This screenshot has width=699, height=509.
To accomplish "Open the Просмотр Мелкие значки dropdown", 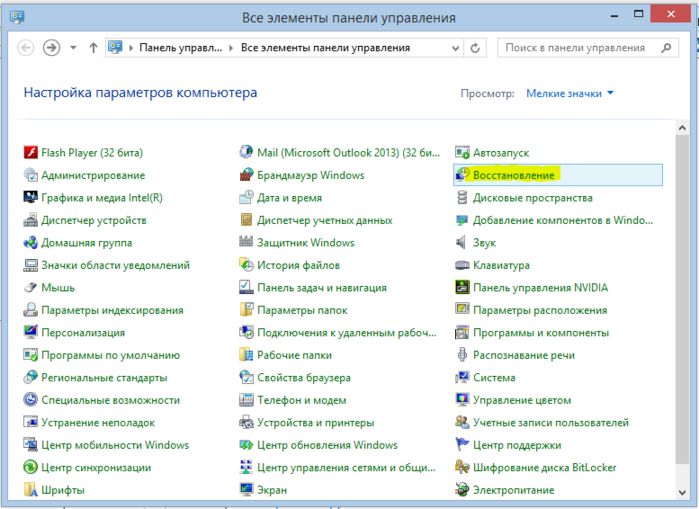I will click(x=570, y=93).
